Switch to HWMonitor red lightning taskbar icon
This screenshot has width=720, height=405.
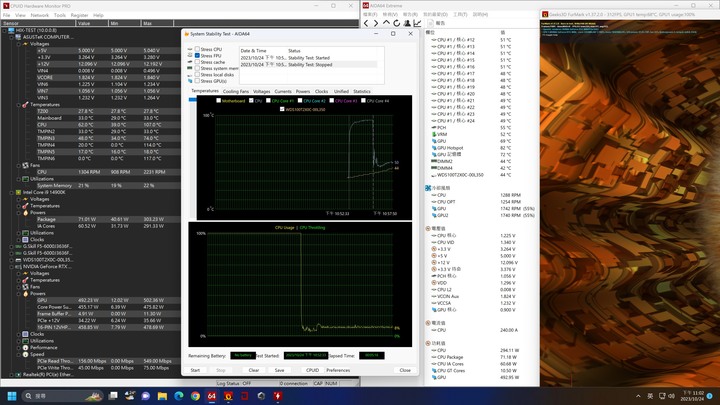[277, 396]
